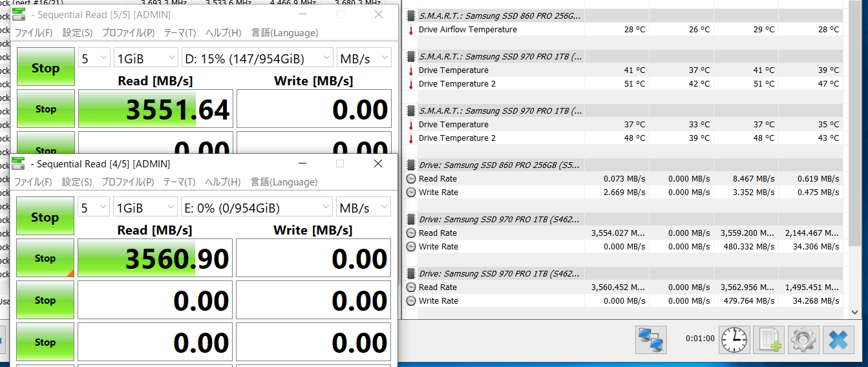Click gauge icon of Read Rate row showing 3,554.027
The image size is (868, 367).
(x=411, y=233)
